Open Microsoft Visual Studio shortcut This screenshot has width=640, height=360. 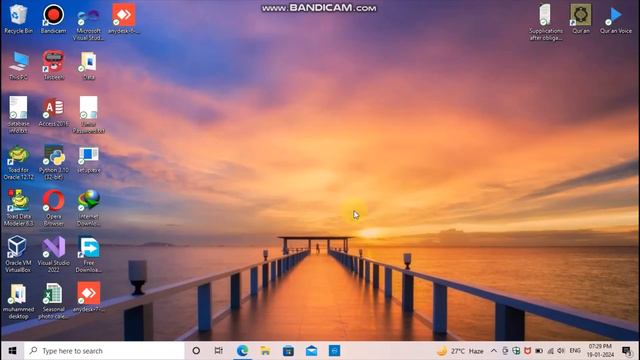click(89, 23)
